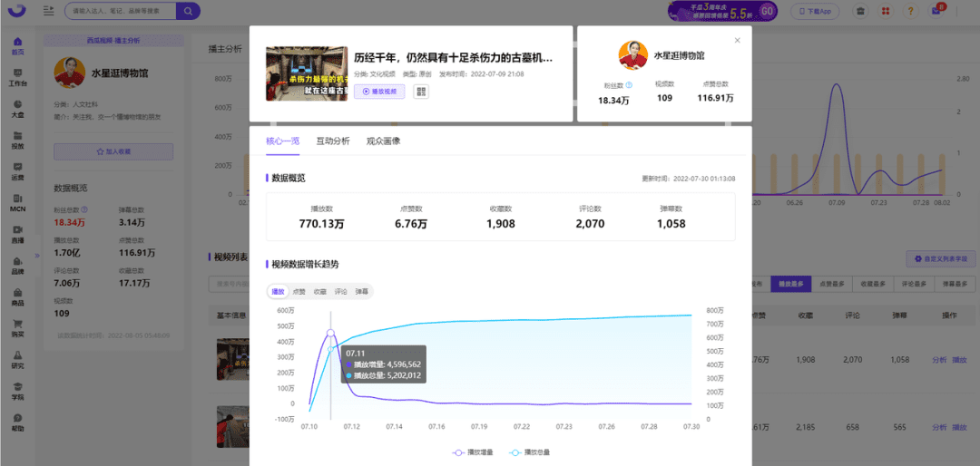Select 弹幕 trend metric toggle
Viewport: 980px width, 466px height.
coord(361,291)
